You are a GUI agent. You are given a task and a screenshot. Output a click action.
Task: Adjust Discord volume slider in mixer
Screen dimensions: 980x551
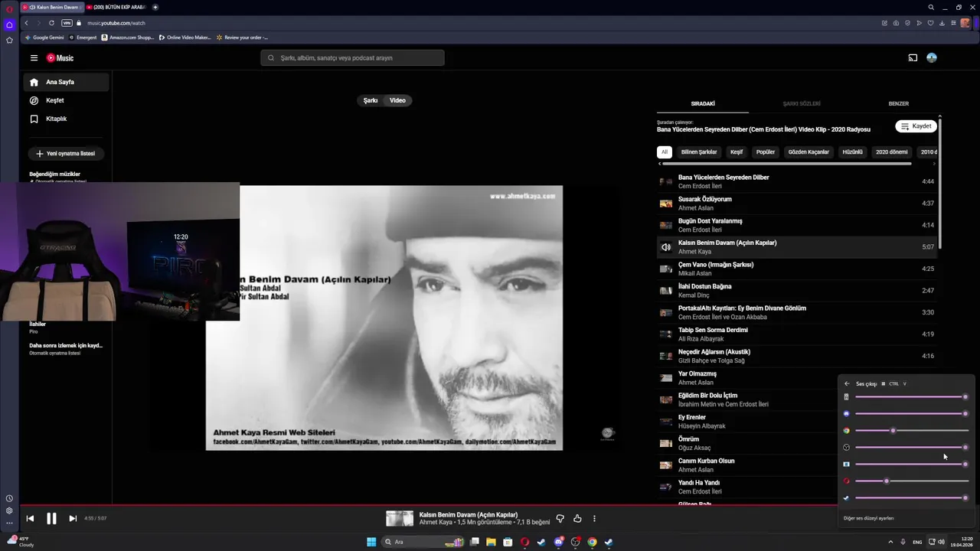click(912, 413)
